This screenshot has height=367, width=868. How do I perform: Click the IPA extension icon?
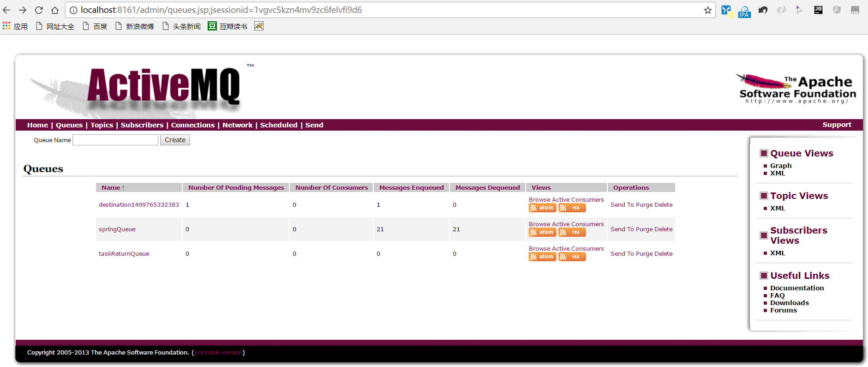tap(744, 11)
